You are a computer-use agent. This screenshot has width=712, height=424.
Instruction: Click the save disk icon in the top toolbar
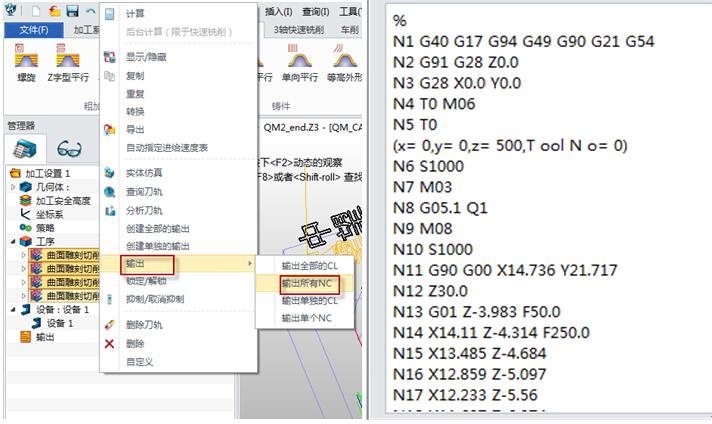(72, 11)
